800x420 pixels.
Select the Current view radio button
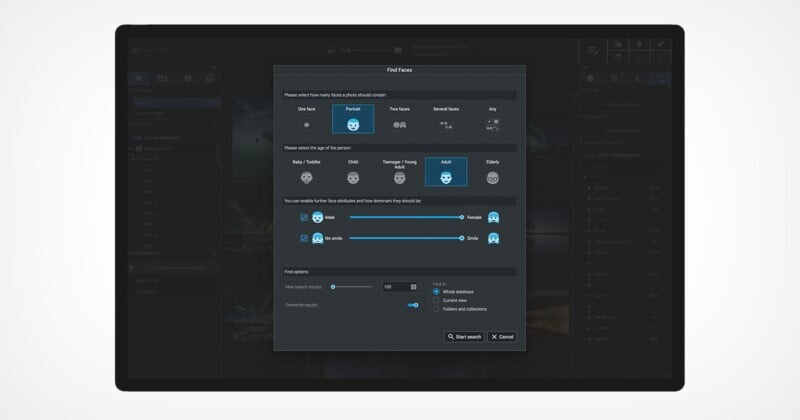coord(436,300)
